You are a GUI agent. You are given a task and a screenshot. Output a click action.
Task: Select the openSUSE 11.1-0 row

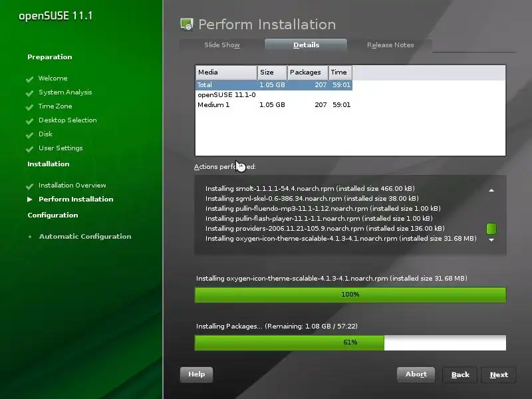pyautogui.click(x=274, y=95)
